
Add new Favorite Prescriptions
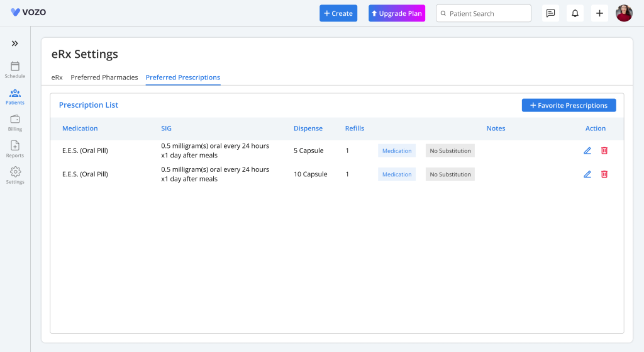coord(569,105)
